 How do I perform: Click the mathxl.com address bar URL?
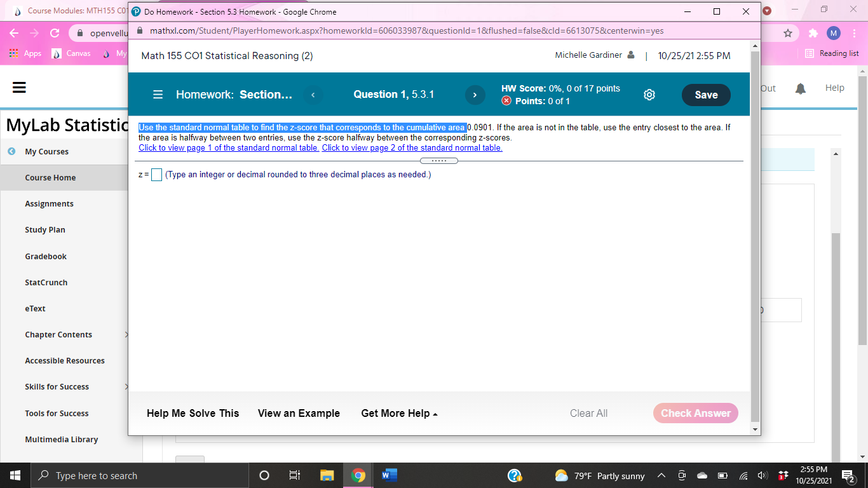(407, 31)
